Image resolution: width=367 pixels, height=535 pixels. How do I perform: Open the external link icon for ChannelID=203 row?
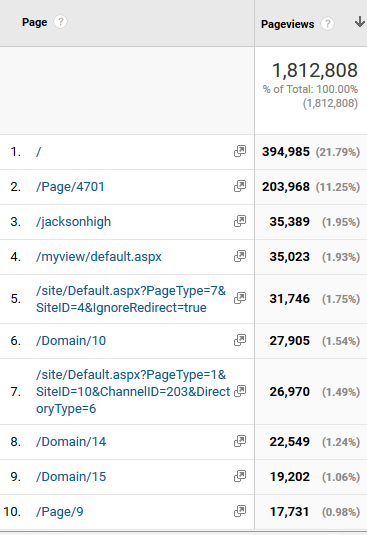(240, 391)
